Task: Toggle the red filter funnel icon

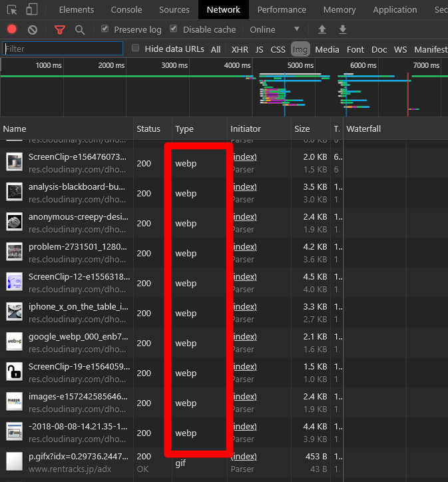Action: click(x=60, y=30)
